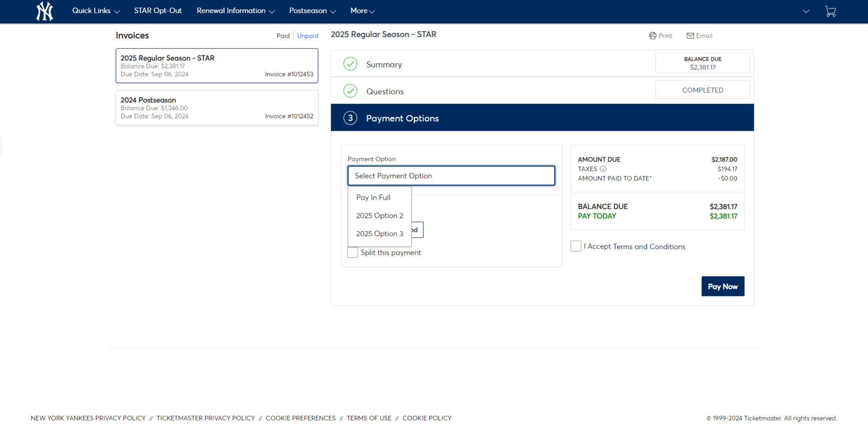Open the shopping cart icon
The image size is (868, 428).
(x=831, y=11)
